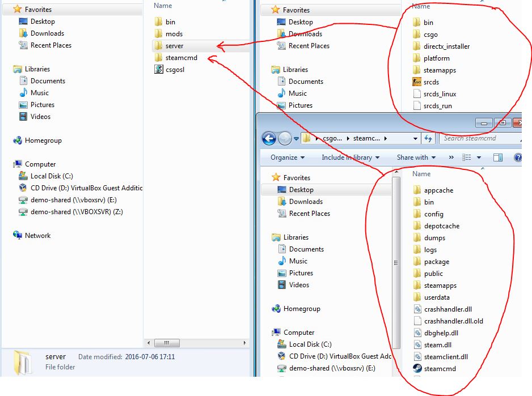Select Recent Places in left window sidebar
The image size is (532, 396).
(x=45, y=45)
